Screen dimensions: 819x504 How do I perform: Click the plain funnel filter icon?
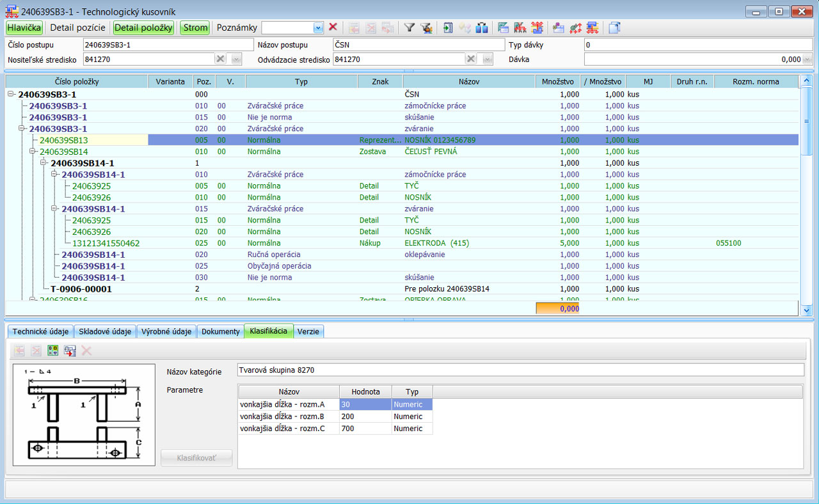pos(409,28)
